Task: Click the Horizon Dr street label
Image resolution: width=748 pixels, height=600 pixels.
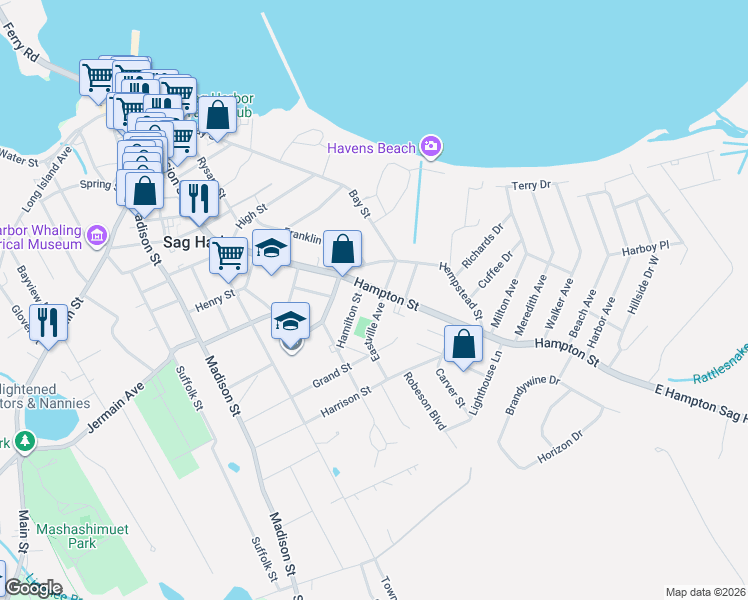Action: [560, 447]
